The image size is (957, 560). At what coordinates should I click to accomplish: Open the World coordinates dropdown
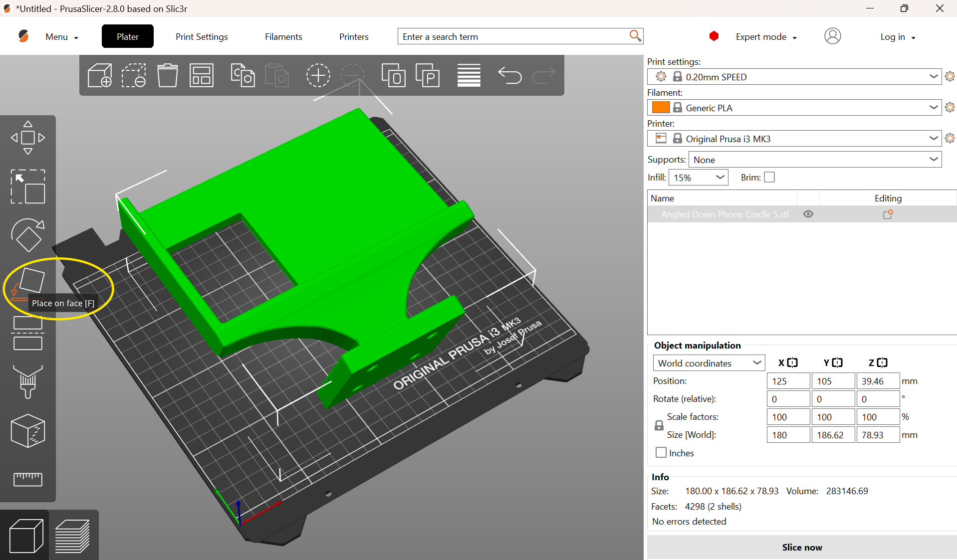(x=709, y=363)
